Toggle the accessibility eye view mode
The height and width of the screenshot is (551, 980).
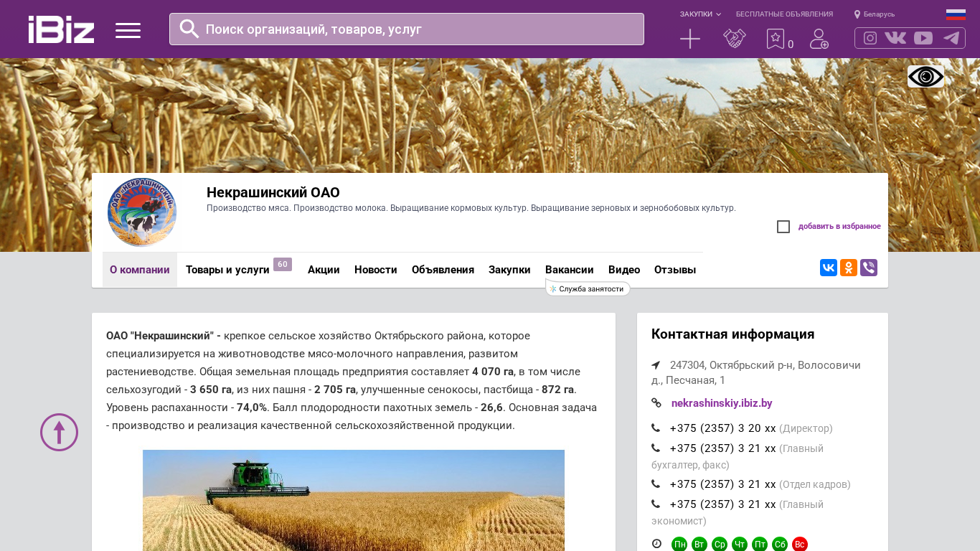tap(925, 76)
